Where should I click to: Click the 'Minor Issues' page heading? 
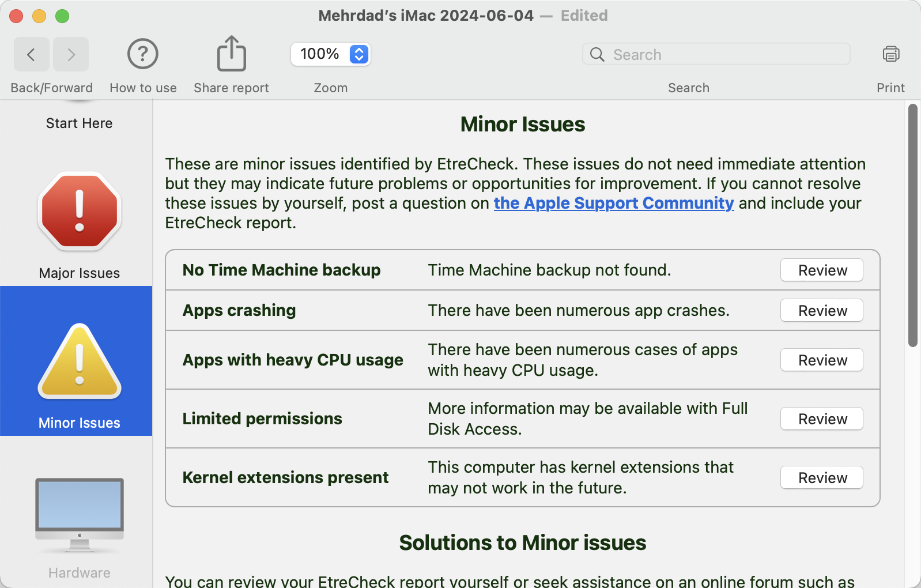(x=523, y=124)
